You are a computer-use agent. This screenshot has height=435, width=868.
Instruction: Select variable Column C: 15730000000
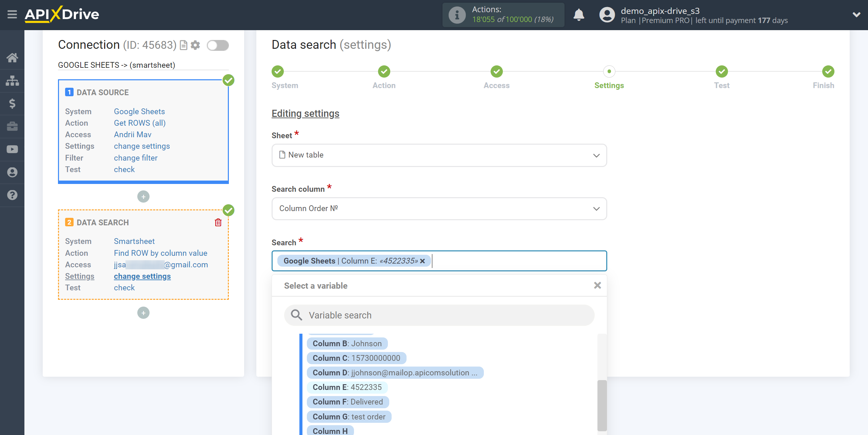point(356,358)
